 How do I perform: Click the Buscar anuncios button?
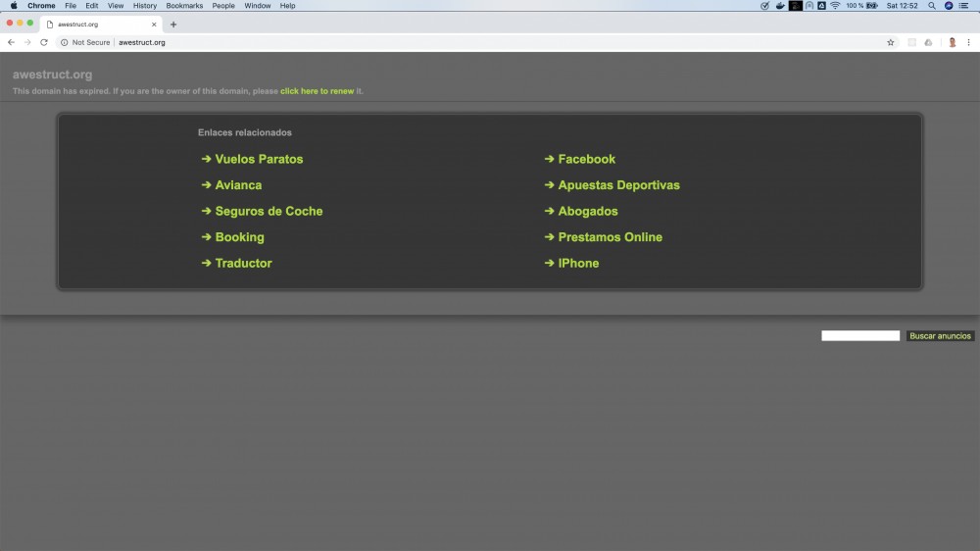click(940, 336)
